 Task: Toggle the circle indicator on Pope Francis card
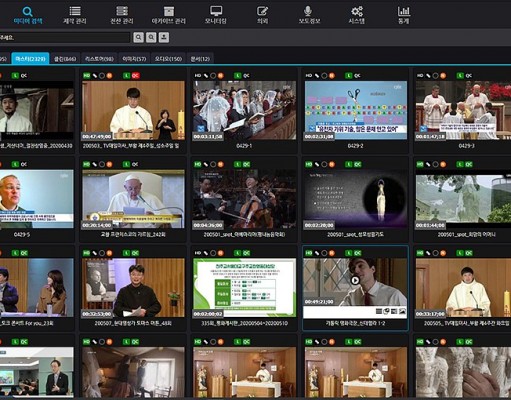click(x=102, y=164)
